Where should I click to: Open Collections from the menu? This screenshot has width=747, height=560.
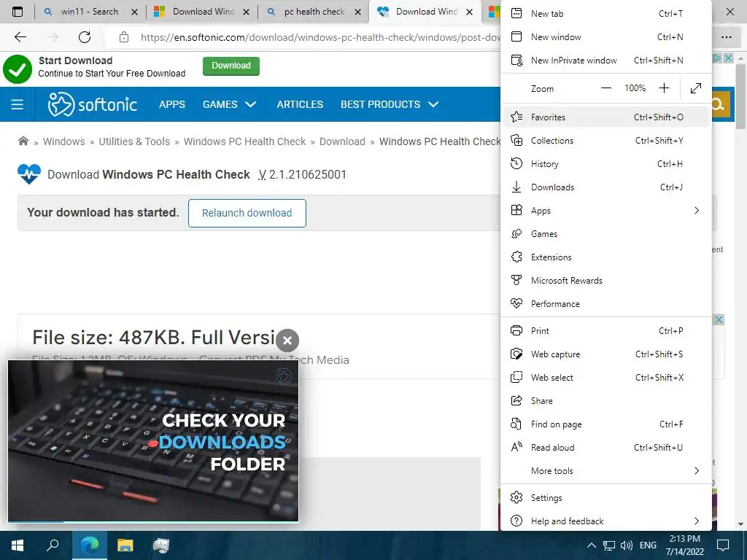coord(606,141)
